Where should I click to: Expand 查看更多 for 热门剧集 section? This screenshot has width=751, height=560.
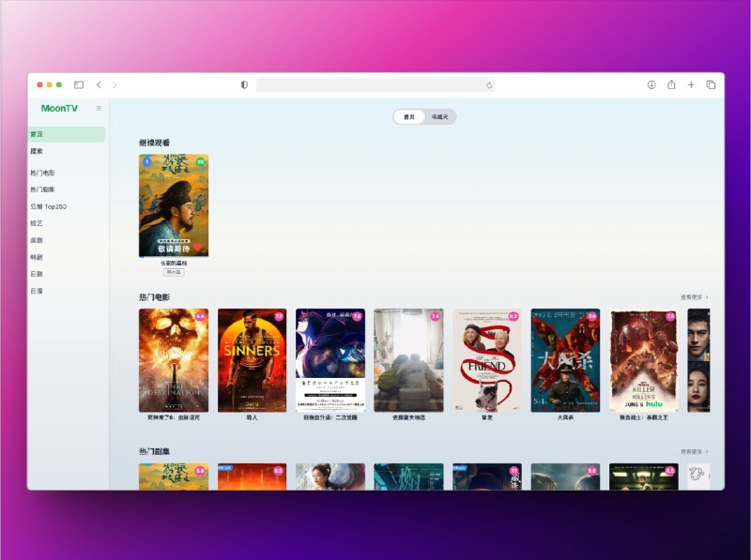point(695,451)
